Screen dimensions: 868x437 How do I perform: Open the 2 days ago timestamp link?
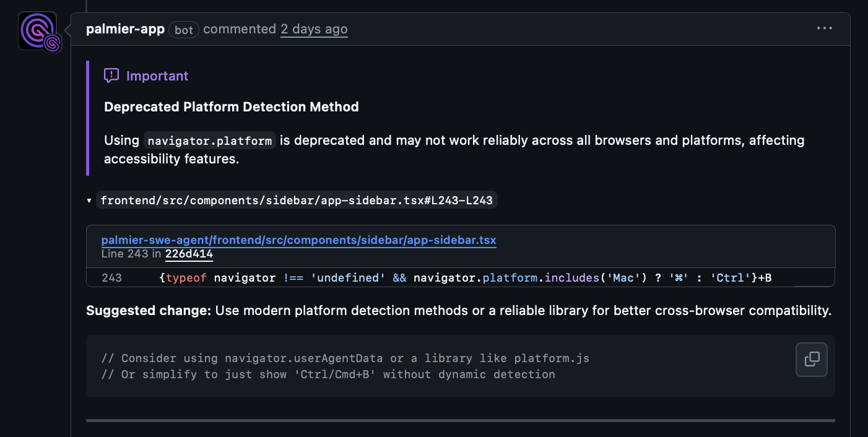click(314, 28)
